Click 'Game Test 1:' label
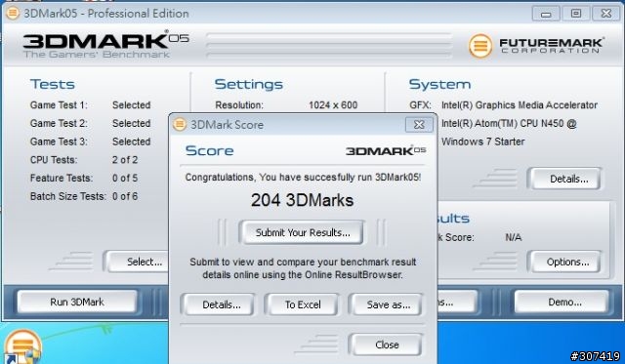 59,105
